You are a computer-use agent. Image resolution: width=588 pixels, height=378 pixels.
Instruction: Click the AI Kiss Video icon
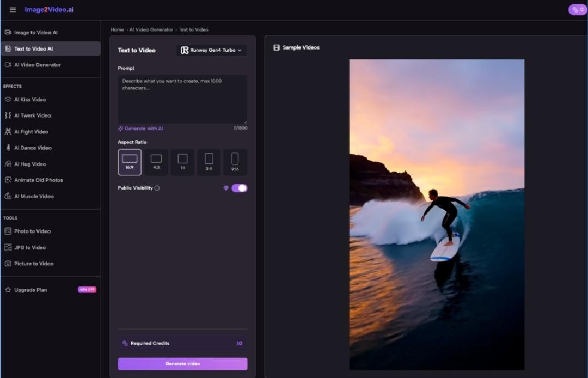pyautogui.click(x=8, y=100)
